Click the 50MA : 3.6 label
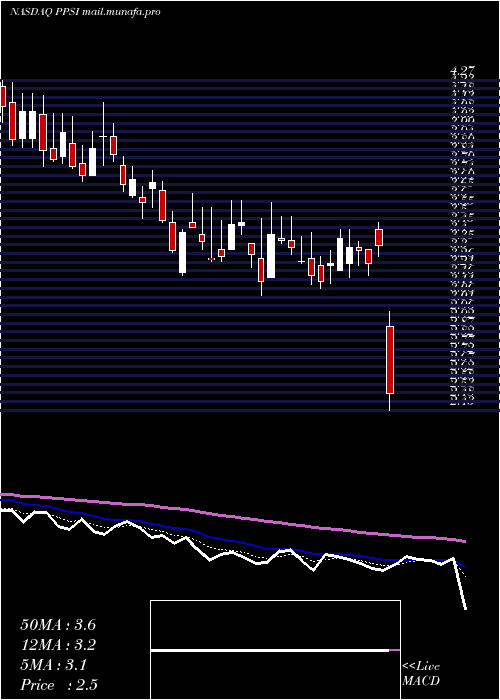 58,625
